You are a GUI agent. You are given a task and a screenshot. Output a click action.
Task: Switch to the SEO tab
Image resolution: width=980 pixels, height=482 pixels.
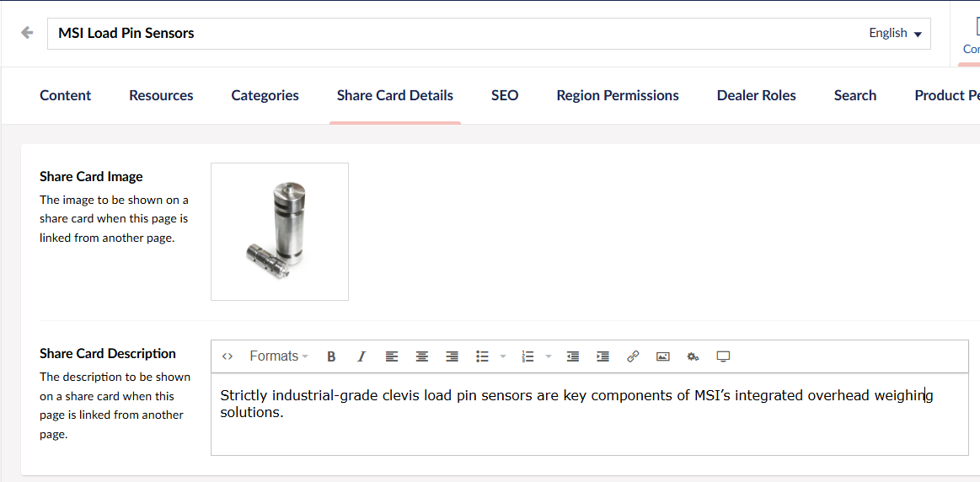(505, 95)
